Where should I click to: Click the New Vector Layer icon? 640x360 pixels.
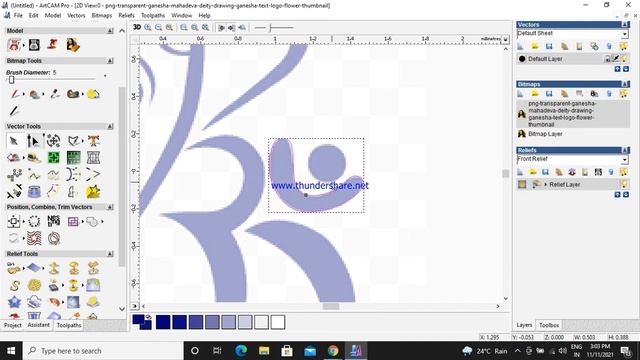click(x=520, y=47)
